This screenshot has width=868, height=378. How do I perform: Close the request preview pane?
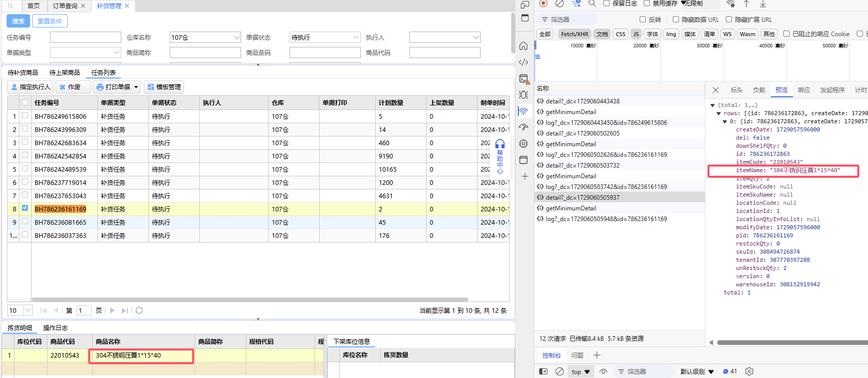[x=716, y=90]
